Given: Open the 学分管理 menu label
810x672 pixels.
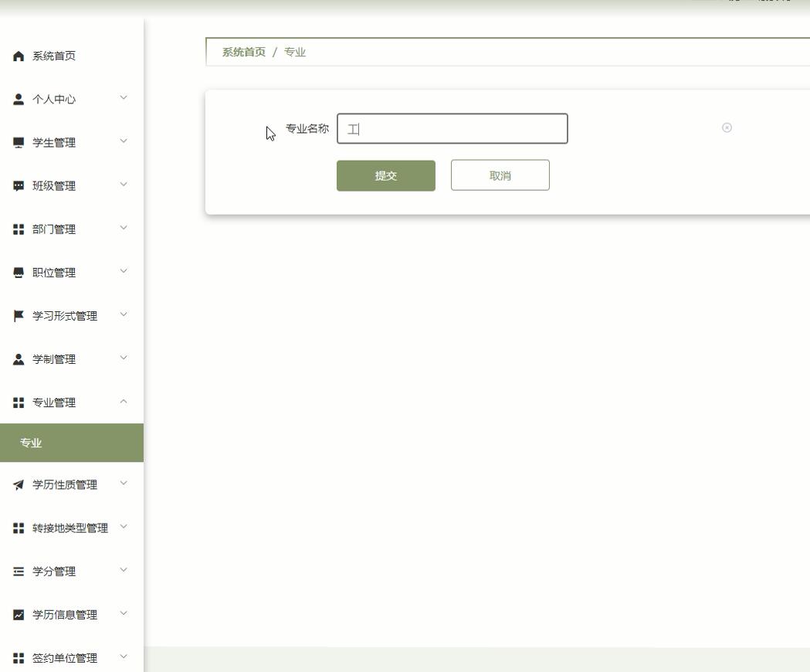Looking at the screenshot, I should click(x=54, y=572).
